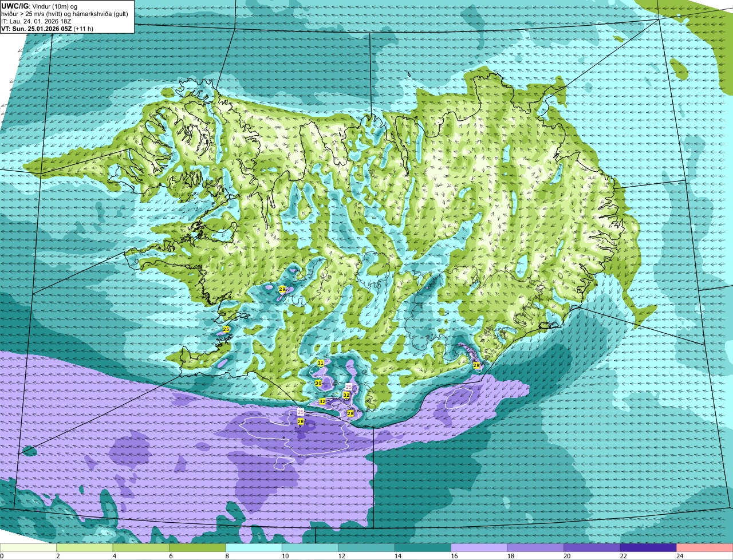Pick the 4–6 m/s light green legend swatch
Viewport: 733px width, 560px height.
pos(141,548)
